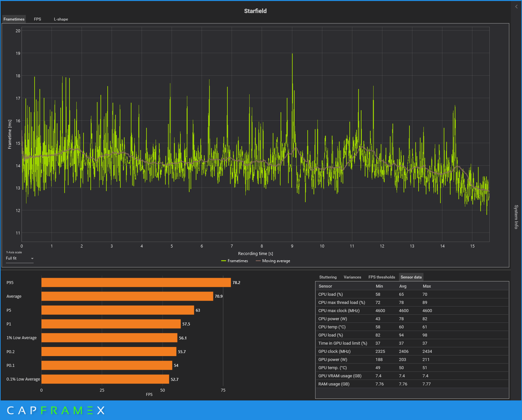Select the GPU VRAM usage (GB) row
This screenshot has height=420, width=522.
click(x=412, y=376)
